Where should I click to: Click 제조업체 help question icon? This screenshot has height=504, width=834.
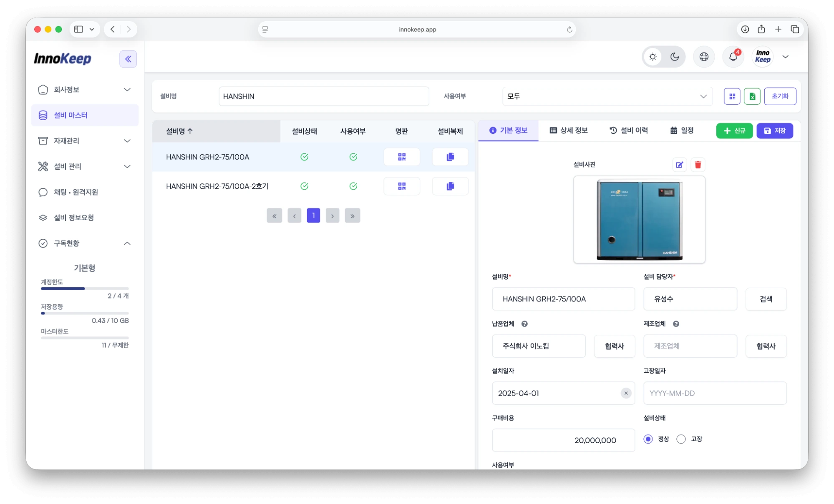pos(676,324)
